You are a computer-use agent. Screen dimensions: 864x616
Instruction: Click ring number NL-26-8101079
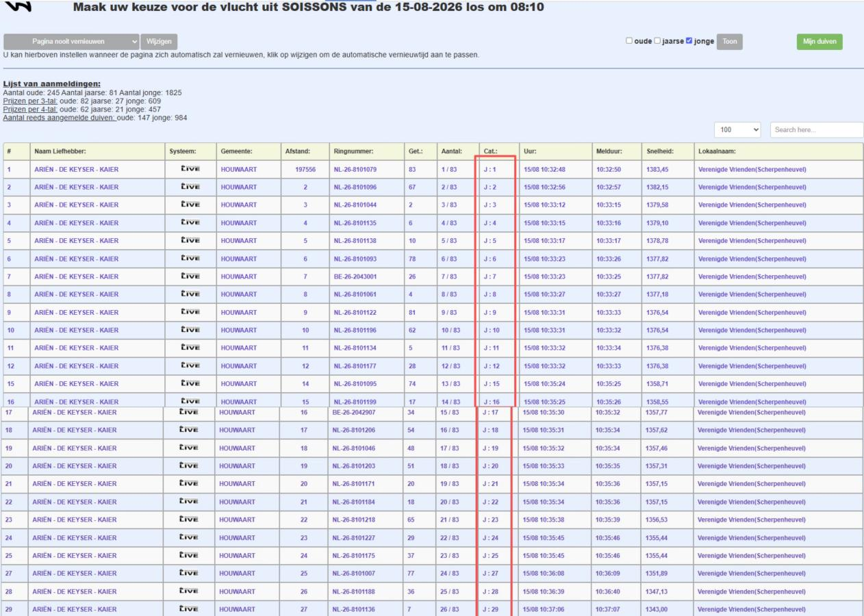pyautogui.click(x=355, y=169)
